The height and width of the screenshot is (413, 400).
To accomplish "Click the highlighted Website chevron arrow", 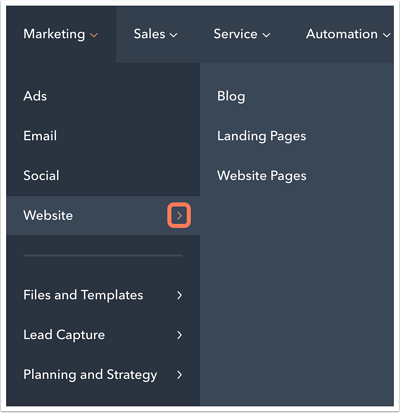I will click(x=179, y=216).
